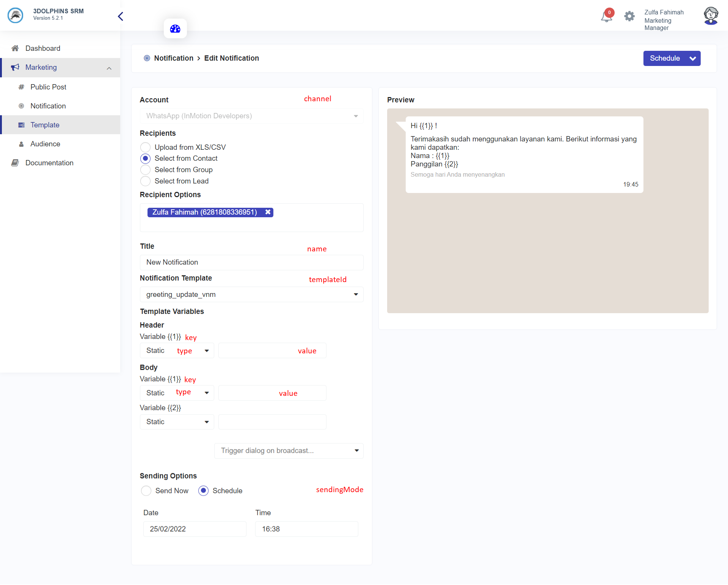728x585 pixels.
Task: Choose Select from Group radio
Action: [145, 170]
